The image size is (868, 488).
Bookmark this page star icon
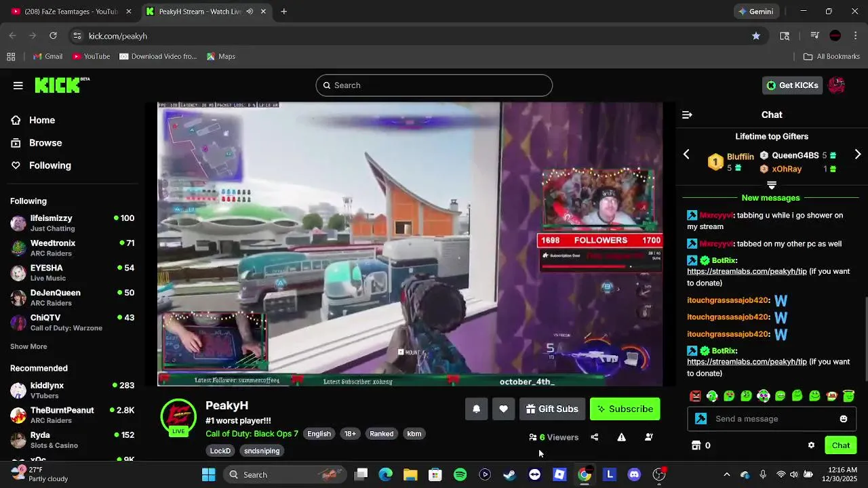(x=756, y=36)
